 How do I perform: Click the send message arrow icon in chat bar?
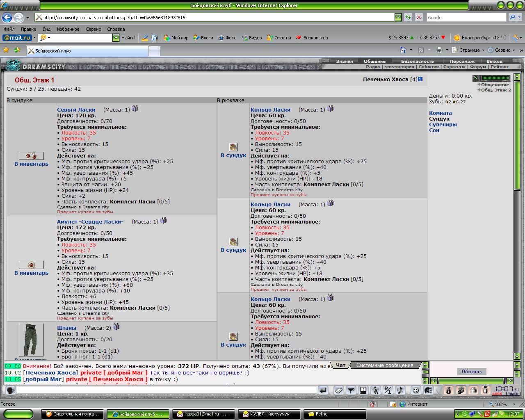323,390
